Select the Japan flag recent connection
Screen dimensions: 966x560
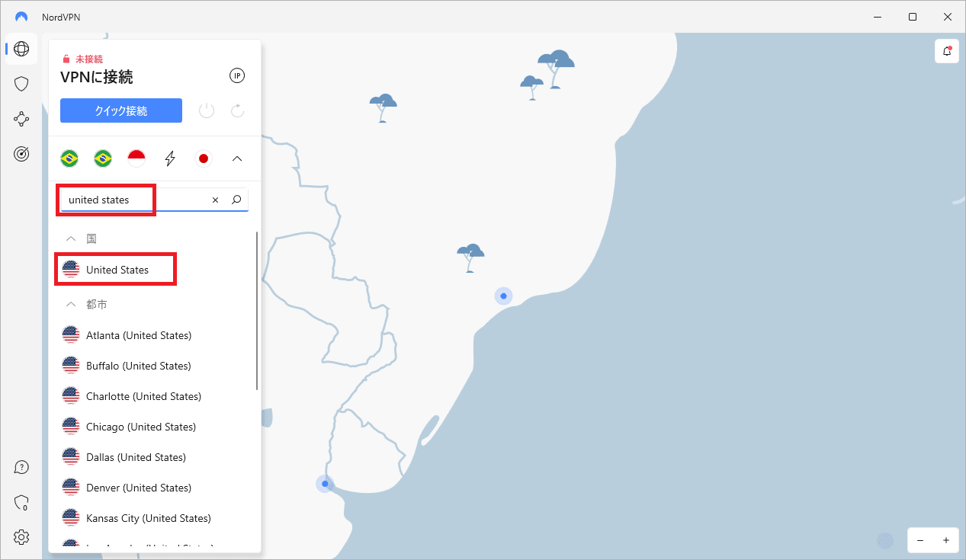pos(204,158)
